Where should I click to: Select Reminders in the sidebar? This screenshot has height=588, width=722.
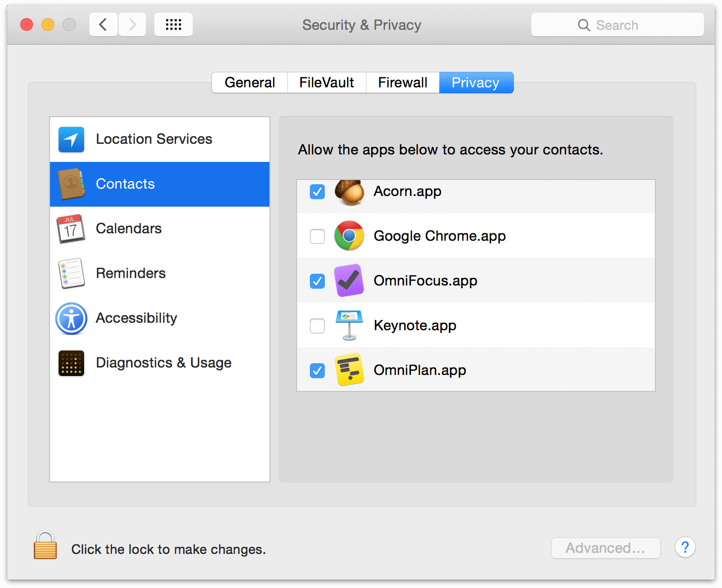(160, 274)
